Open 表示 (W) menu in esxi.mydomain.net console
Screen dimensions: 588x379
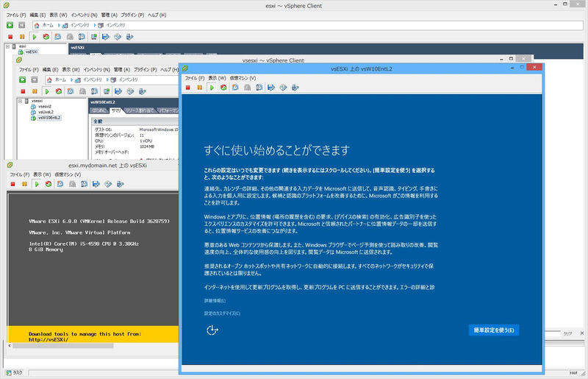(42, 174)
